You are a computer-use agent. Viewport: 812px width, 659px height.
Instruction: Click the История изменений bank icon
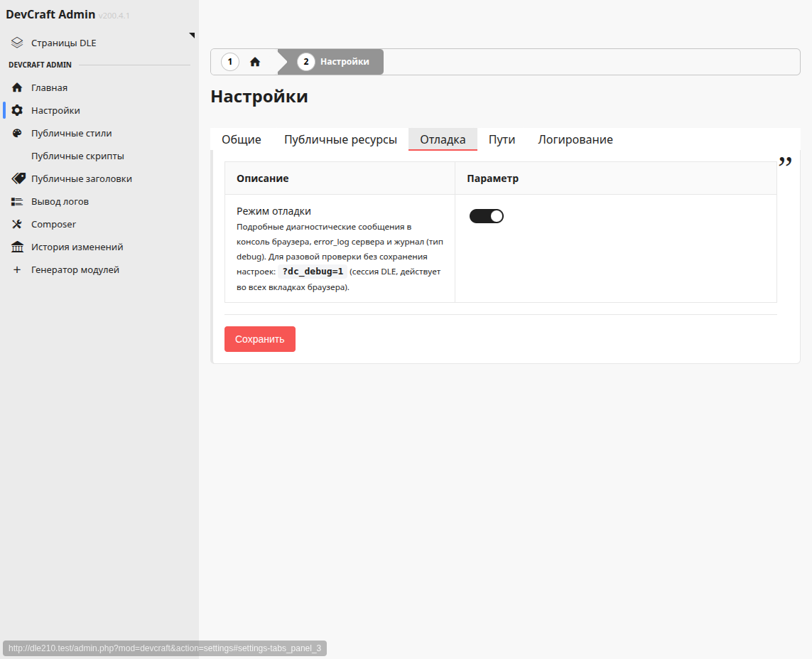pyautogui.click(x=17, y=247)
